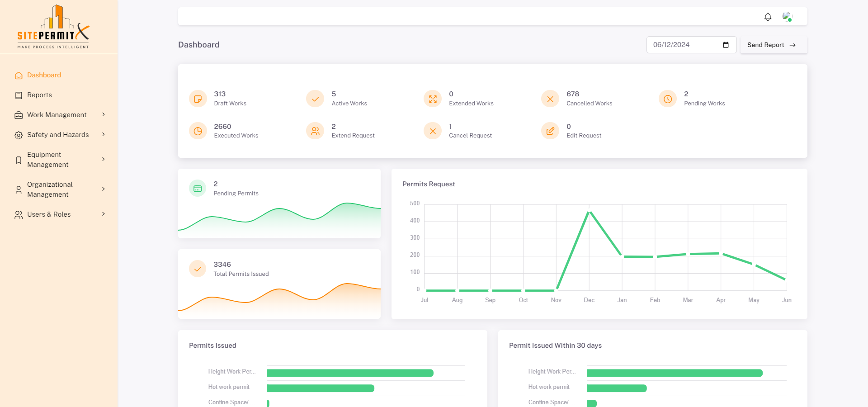Screen dimensions: 868x407
Task: Click the Extended Works expand icon
Action: coord(433,99)
